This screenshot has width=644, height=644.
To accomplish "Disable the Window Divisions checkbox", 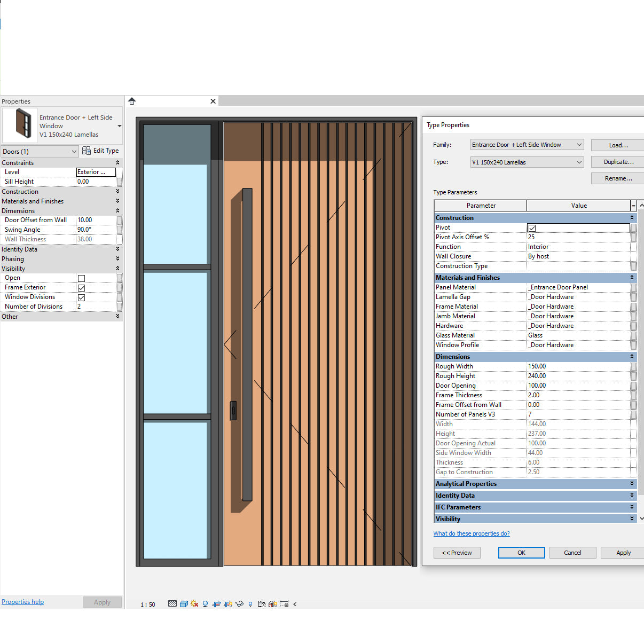I will [x=81, y=297].
